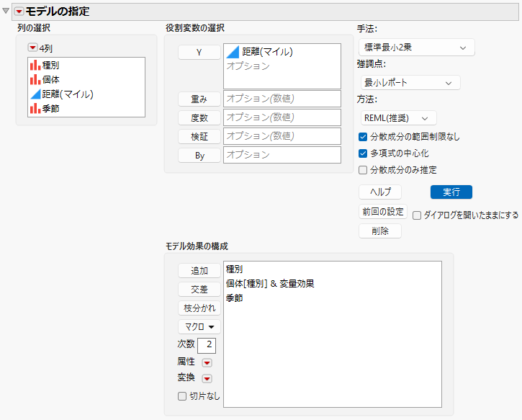This screenshot has height=420, width=522.
Task: Open the 強調点 dropdown showing 最小レポート
Action: [x=410, y=83]
